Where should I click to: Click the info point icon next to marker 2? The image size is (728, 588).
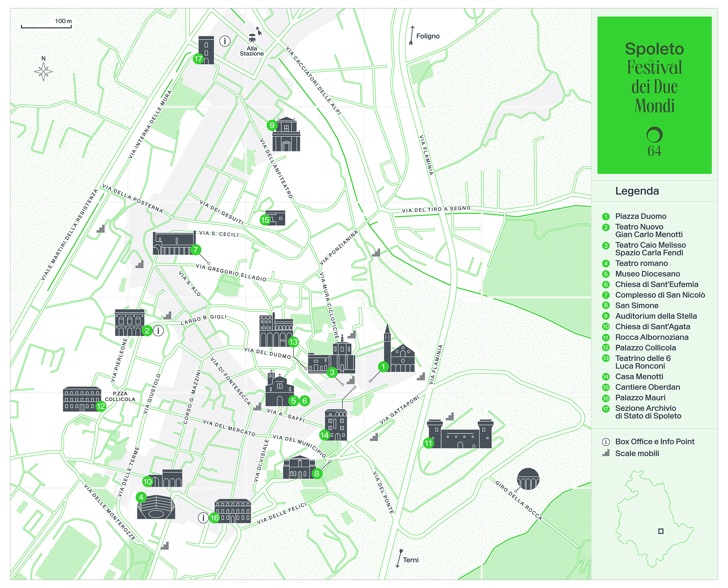click(x=158, y=331)
